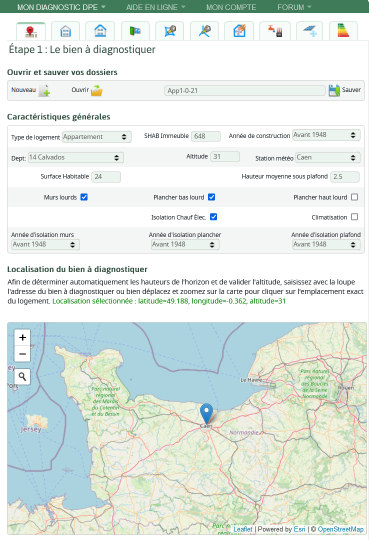This screenshot has height=540, width=369.
Task: Open the hot water tap step tab
Action: point(275,31)
